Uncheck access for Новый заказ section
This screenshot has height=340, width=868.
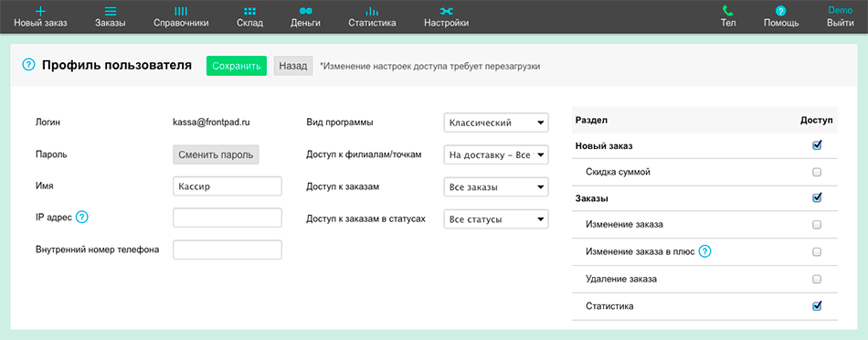pos(817,145)
